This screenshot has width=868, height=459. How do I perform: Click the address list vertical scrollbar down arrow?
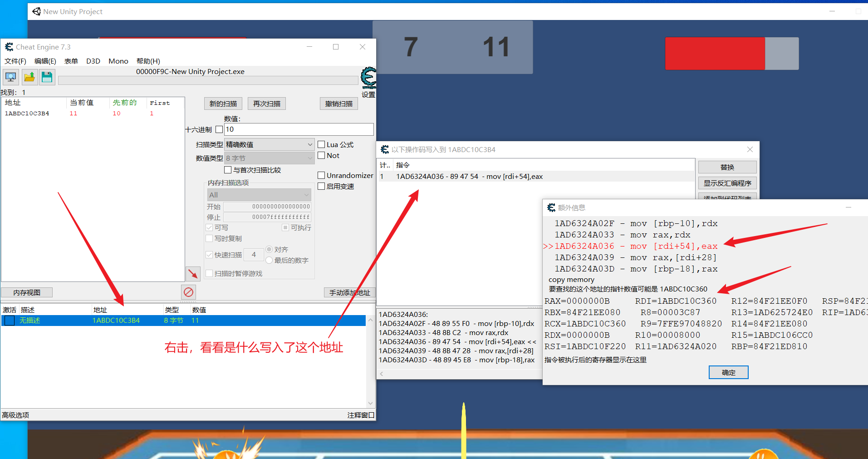point(371,403)
